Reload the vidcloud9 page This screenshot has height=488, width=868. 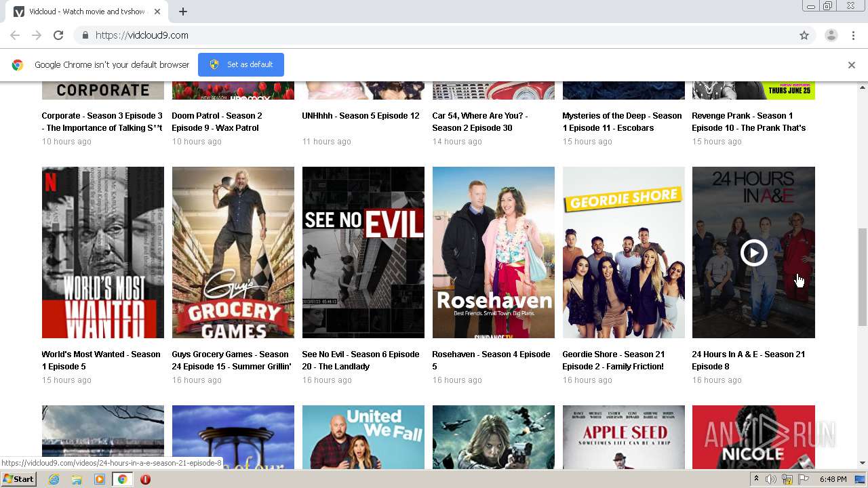click(58, 35)
